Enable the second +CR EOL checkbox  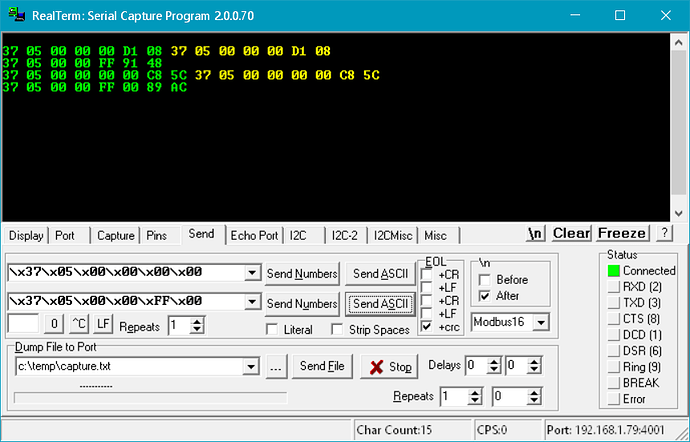pos(426,301)
